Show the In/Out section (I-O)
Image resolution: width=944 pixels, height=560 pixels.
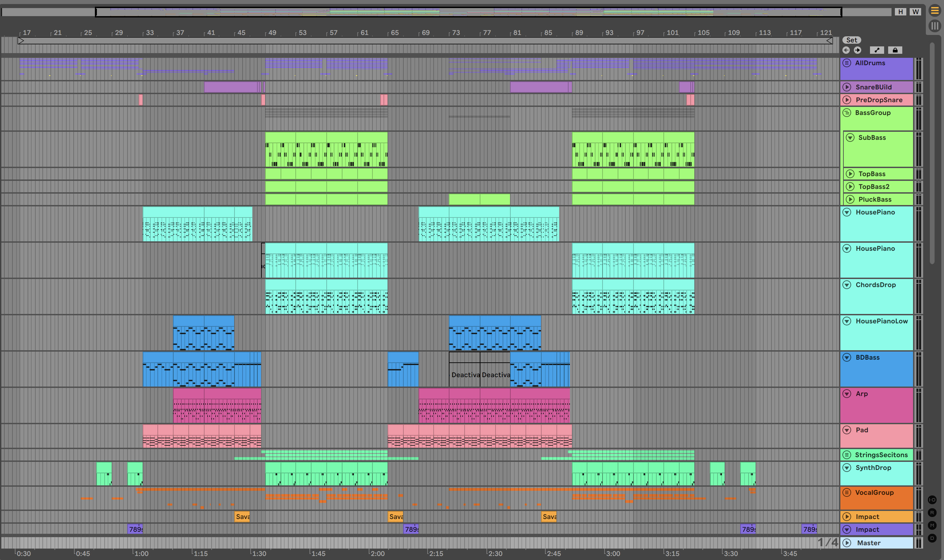(932, 499)
